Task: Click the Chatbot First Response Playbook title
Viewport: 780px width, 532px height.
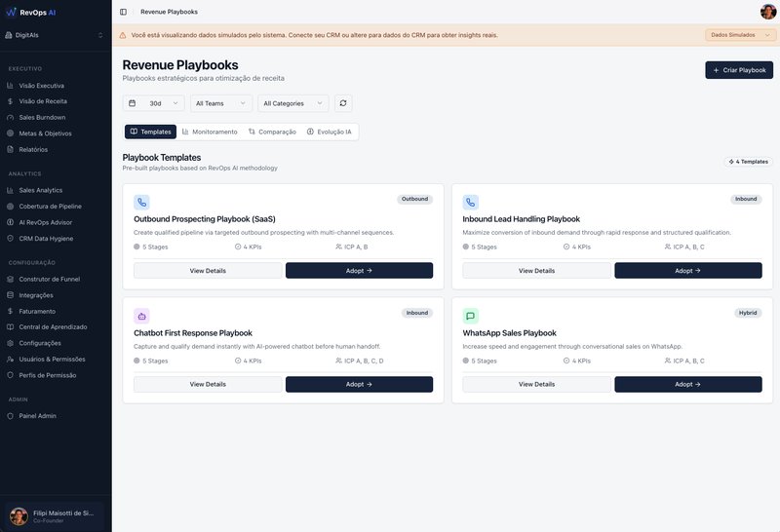Action: click(x=193, y=333)
